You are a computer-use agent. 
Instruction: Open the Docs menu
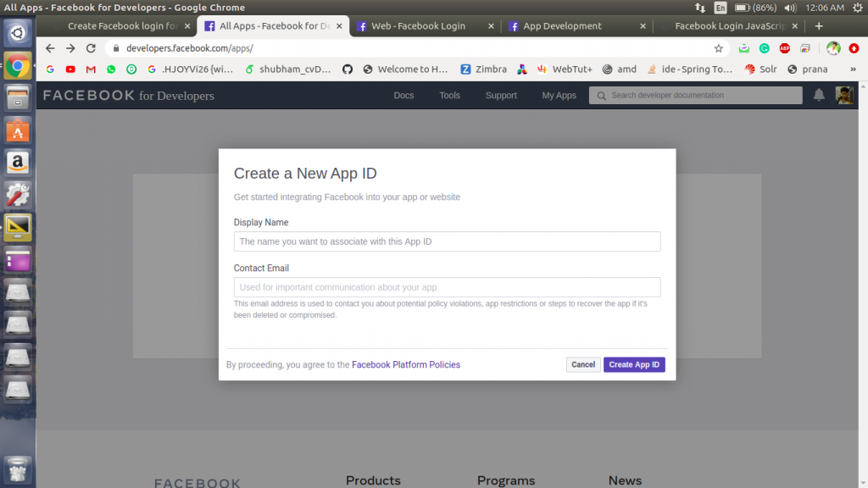pos(403,95)
